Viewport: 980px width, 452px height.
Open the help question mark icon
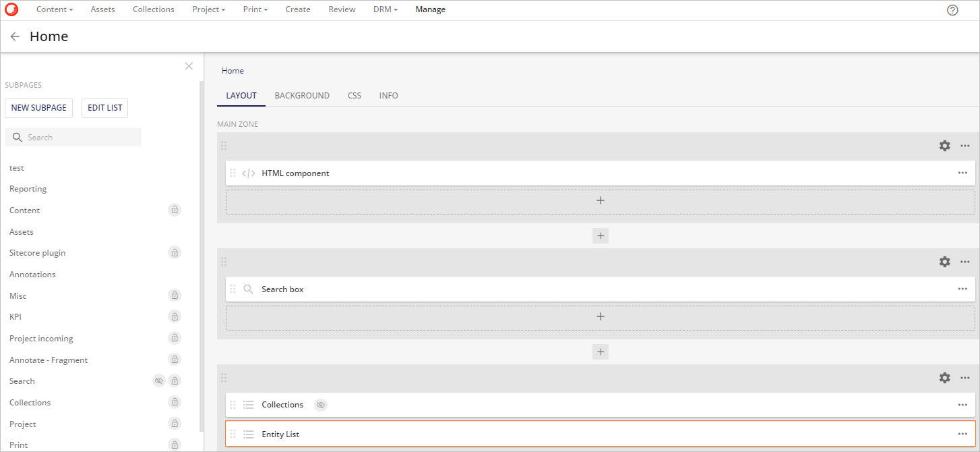coord(952,10)
